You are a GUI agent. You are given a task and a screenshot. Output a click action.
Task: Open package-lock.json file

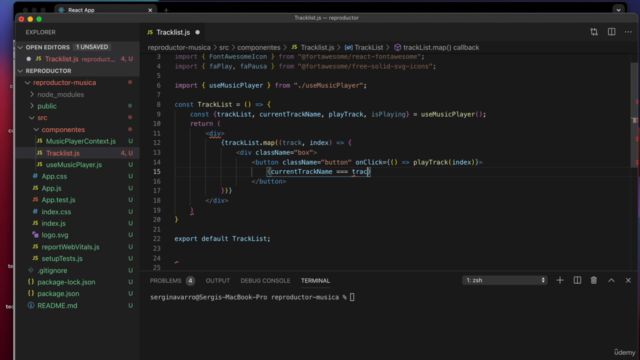pyautogui.click(x=66, y=282)
